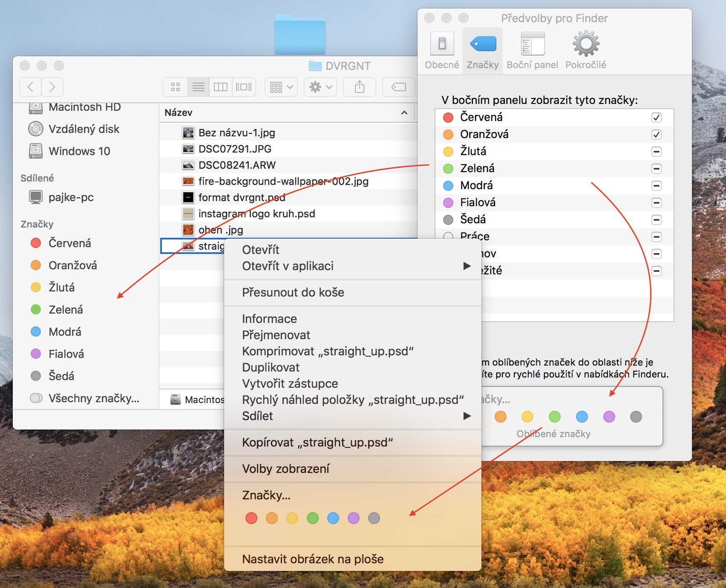Select Vzdálený disk in the sidebar
Viewport: 726px width, 588px height.
click(84, 129)
